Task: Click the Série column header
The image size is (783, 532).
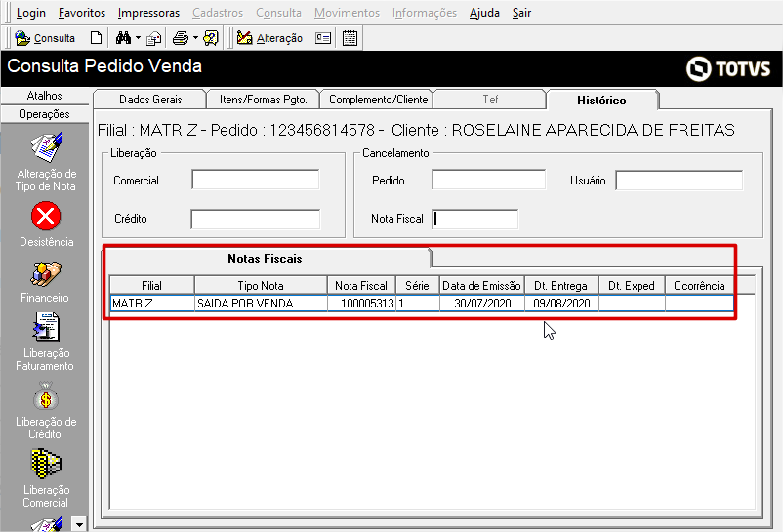Action: [417, 285]
